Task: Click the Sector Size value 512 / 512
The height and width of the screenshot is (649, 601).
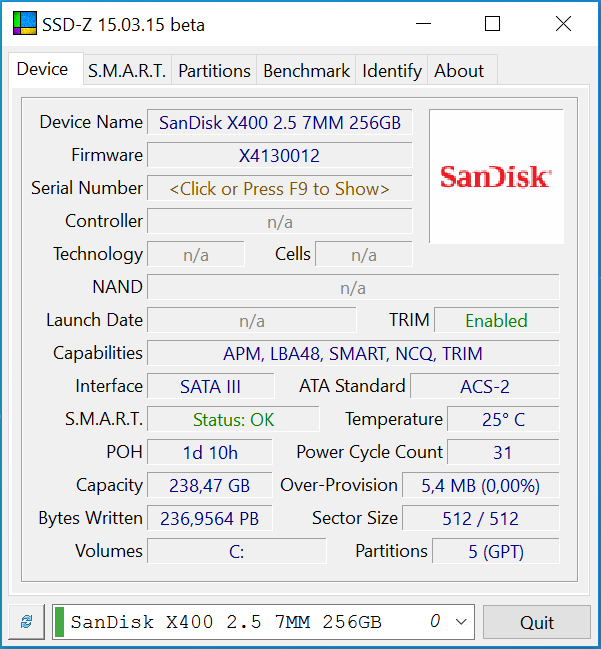Action: tap(481, 518)
